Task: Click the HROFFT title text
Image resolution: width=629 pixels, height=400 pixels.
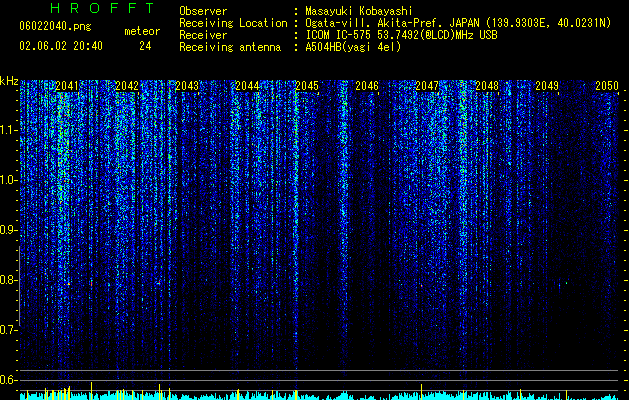Action: tap(102, 8)
